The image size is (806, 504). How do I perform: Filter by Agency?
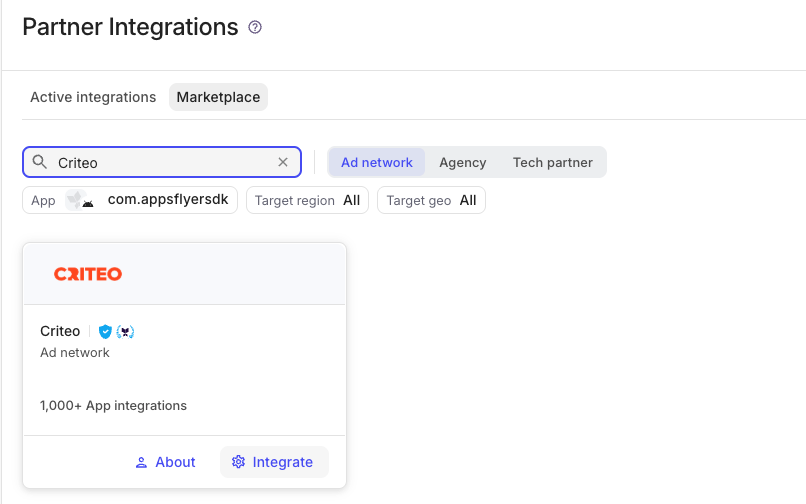(463, 163)
